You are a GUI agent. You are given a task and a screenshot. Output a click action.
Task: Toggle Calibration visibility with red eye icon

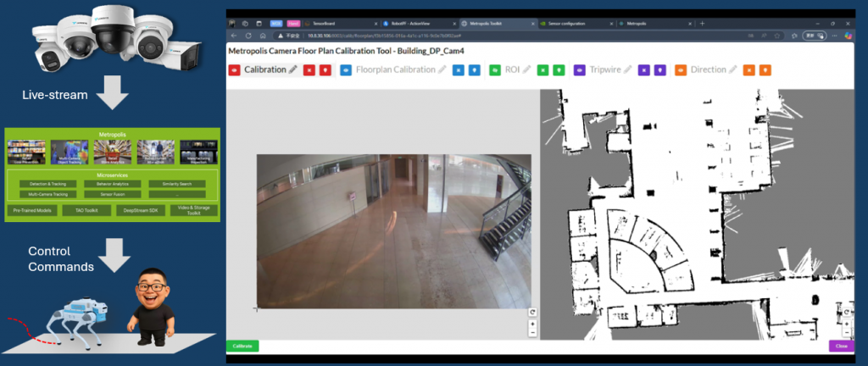234,70
